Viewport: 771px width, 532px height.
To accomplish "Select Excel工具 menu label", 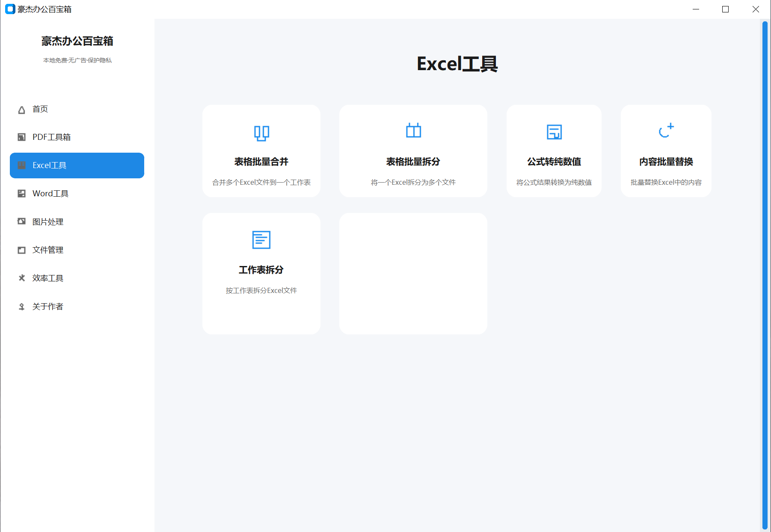I will 50,165.
